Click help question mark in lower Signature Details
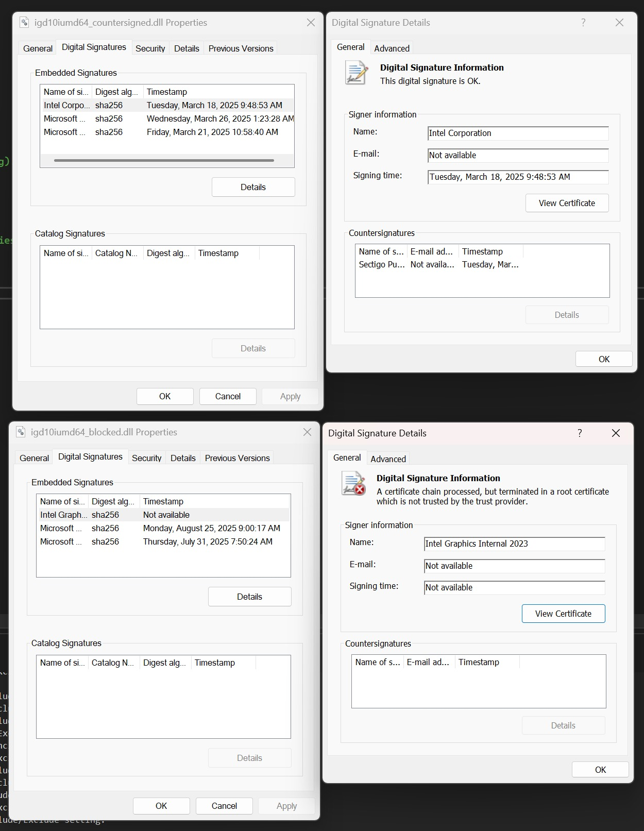The width and height of the screenshot is (644, 831). point(580,433)
